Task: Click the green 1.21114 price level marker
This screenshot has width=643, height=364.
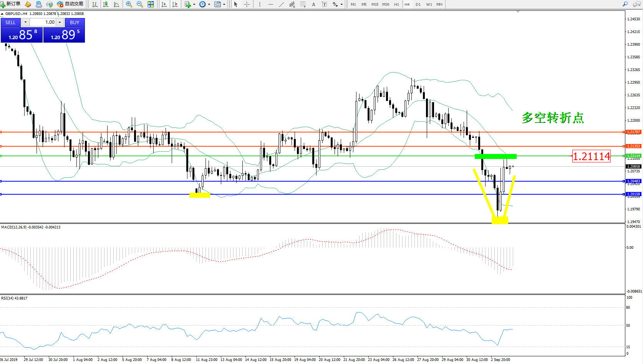Action: click(x=633, y=156)
